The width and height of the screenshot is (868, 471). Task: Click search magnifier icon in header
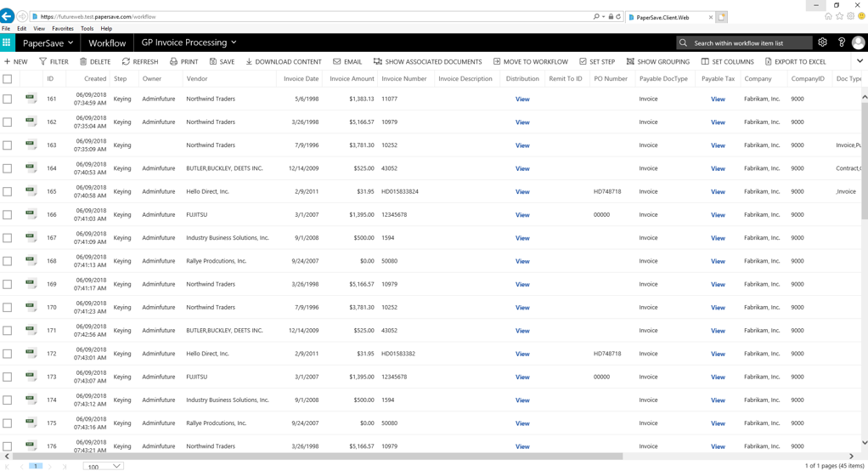click(683, 43)
